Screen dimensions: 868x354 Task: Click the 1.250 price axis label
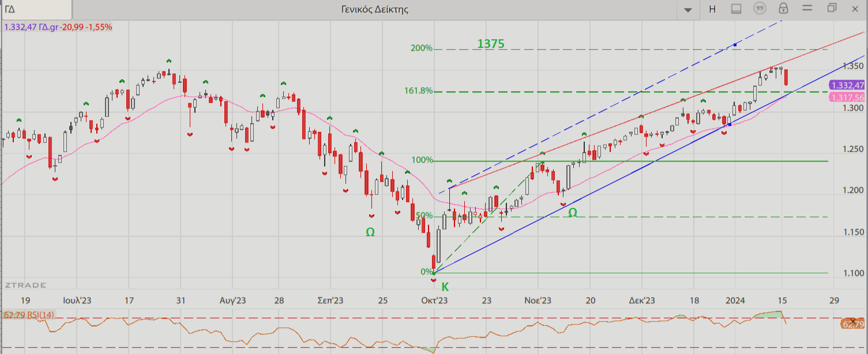pos(852,149)
